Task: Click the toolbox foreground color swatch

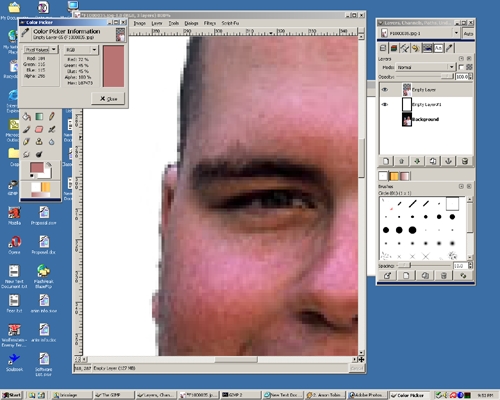Action: pos(36,167)
